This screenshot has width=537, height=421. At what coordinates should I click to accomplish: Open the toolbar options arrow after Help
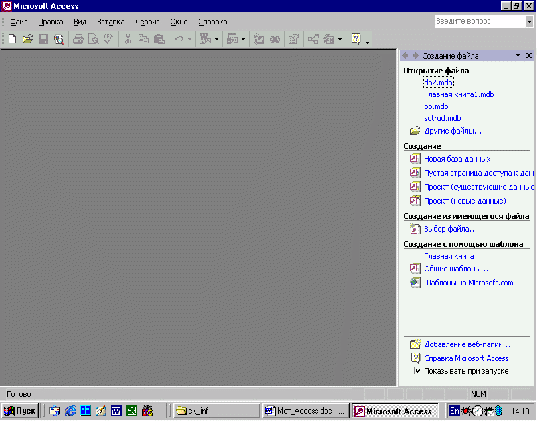tap(367, 42)
